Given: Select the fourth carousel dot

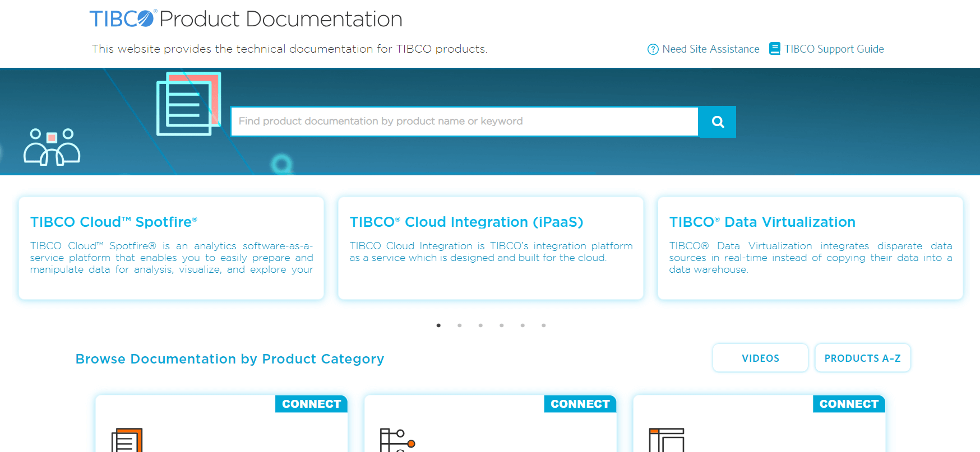Looking at the screenshot, I should point(502,325).
